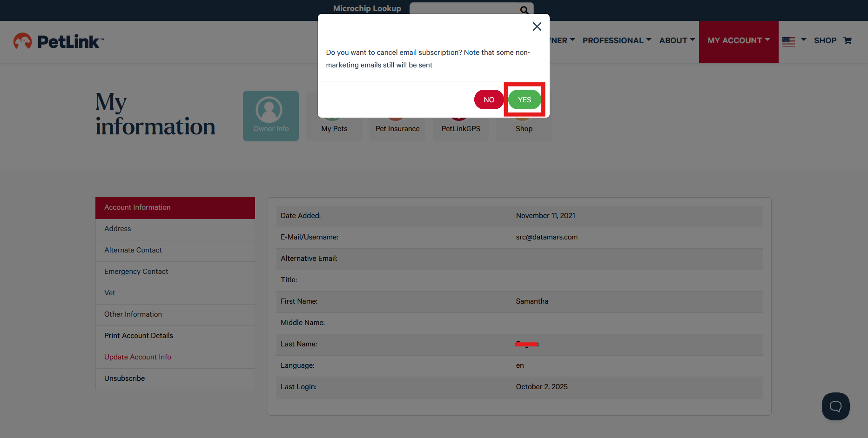This screenshot has width=868, height=438.
Task: Click the Middle Name: row label
Action: 303,323
